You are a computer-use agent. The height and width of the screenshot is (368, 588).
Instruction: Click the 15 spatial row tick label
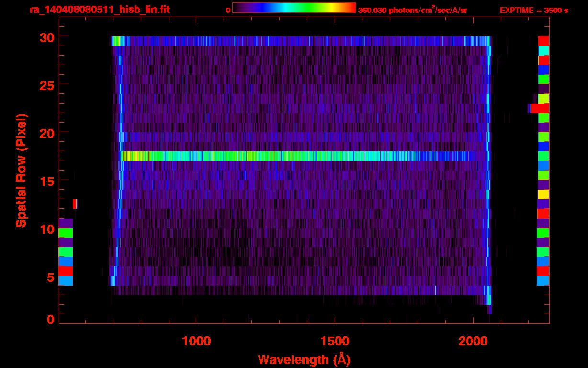(x=47, y=181)
